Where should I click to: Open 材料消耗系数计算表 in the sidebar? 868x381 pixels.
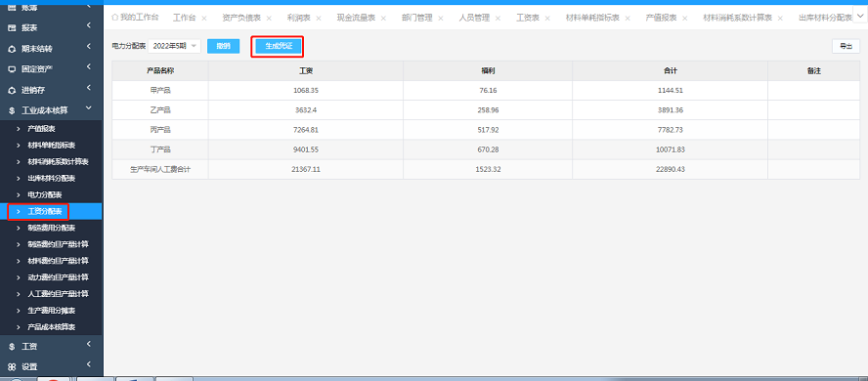coord(58,162)
